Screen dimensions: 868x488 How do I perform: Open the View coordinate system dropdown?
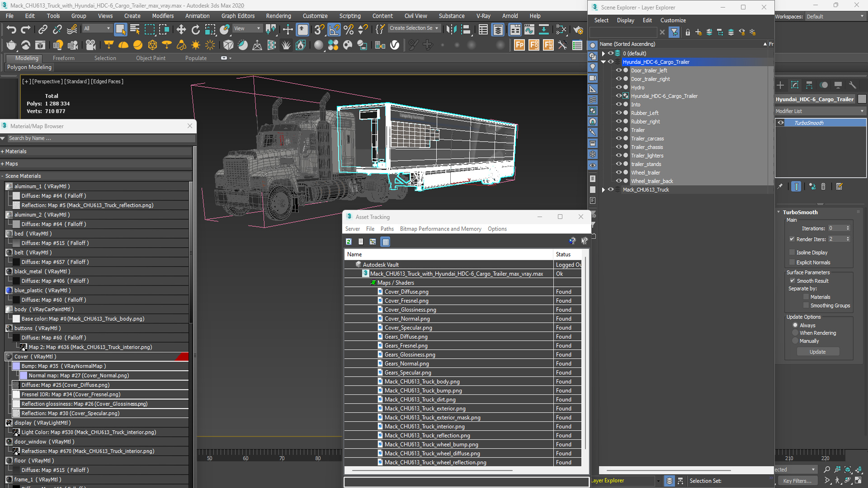click(x=247, y=28)
